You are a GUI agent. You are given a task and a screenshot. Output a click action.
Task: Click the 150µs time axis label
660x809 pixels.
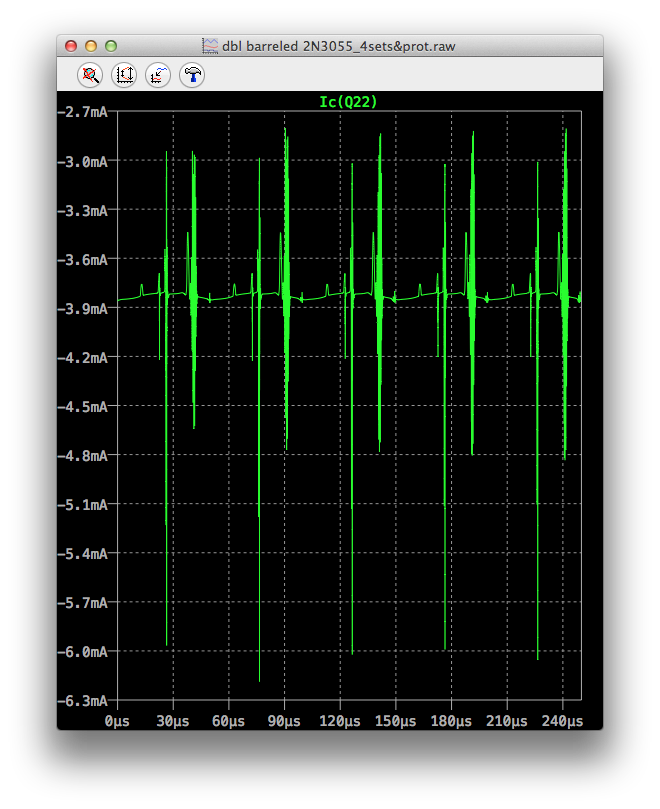[x=396, y=721]
